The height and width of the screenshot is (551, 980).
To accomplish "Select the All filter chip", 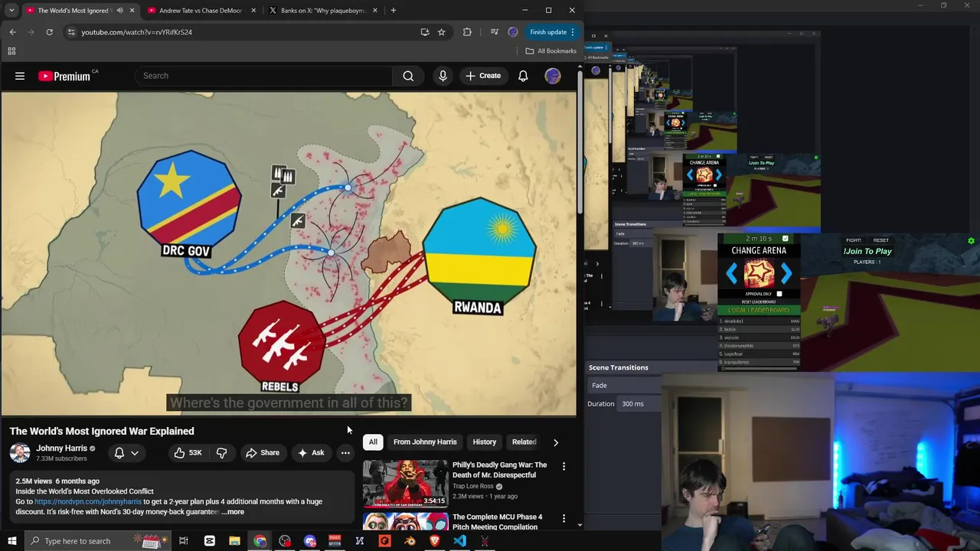I will coord(373,442).
